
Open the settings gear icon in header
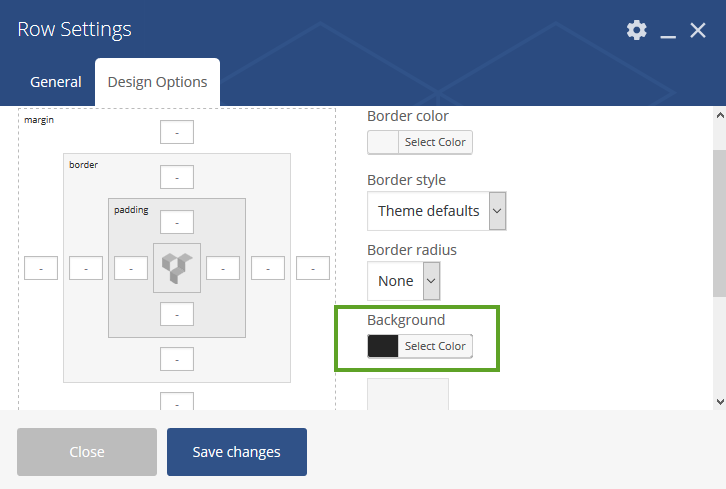point(637,30)
